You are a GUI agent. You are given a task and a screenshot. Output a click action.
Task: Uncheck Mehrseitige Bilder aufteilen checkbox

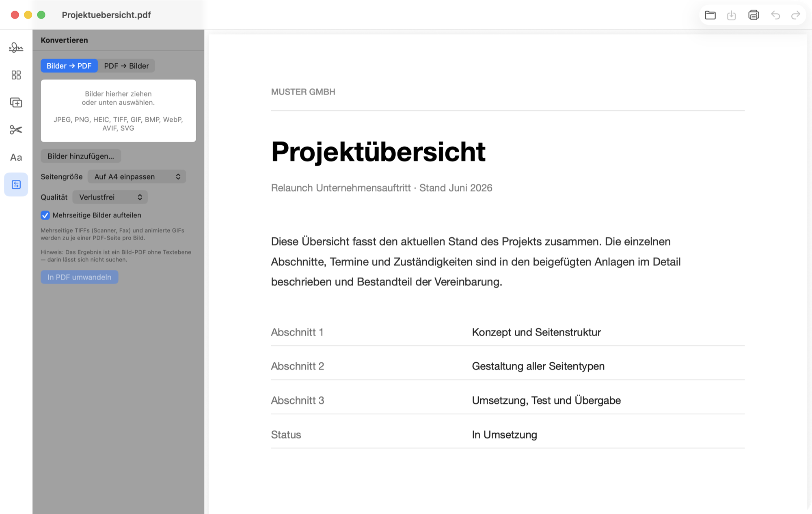pos(45,215)
